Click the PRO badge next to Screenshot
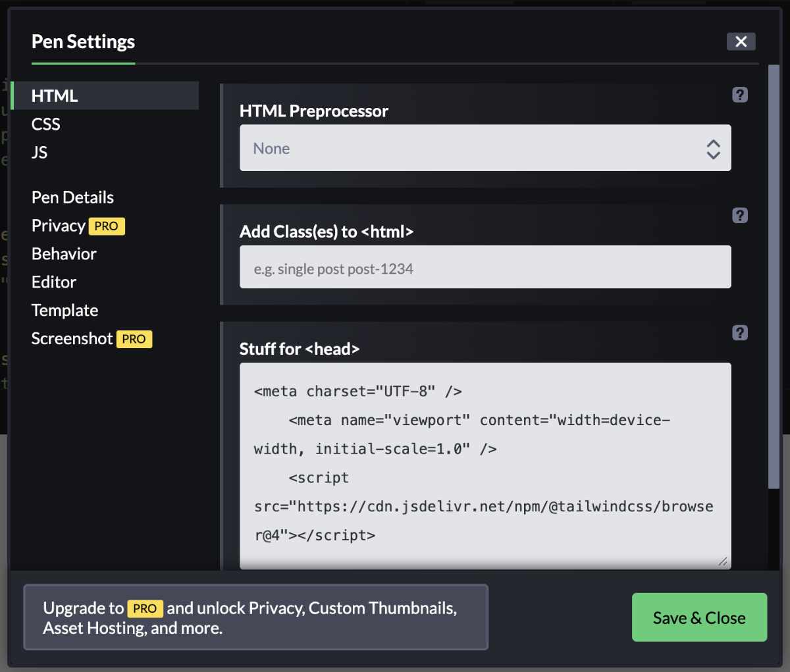The height and width of the screenshot is (672, 790). (134, 339)
